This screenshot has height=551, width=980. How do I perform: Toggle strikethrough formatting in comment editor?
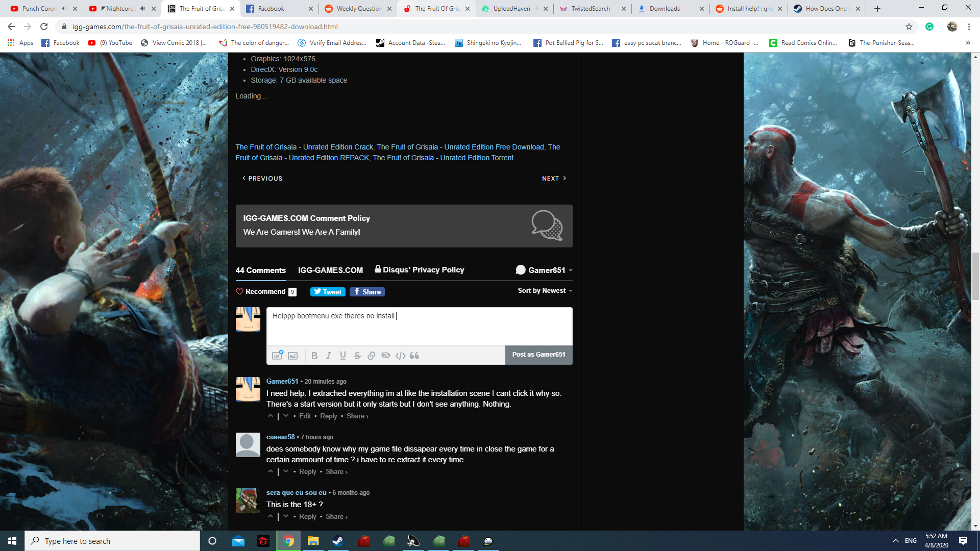pyautogui.click(x=357, y=356)
